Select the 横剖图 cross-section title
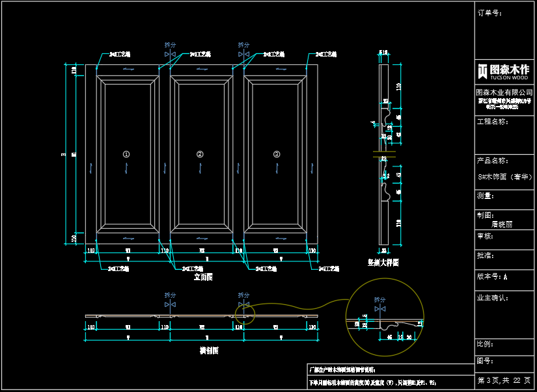 click(208, 350)
